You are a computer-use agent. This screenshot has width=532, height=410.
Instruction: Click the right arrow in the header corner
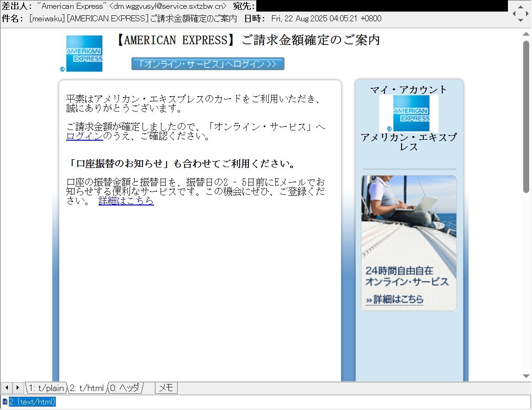527,13
